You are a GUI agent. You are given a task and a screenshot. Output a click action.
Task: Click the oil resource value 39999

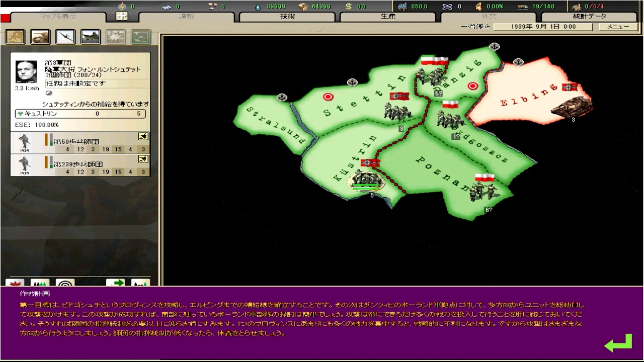point(276,7)
